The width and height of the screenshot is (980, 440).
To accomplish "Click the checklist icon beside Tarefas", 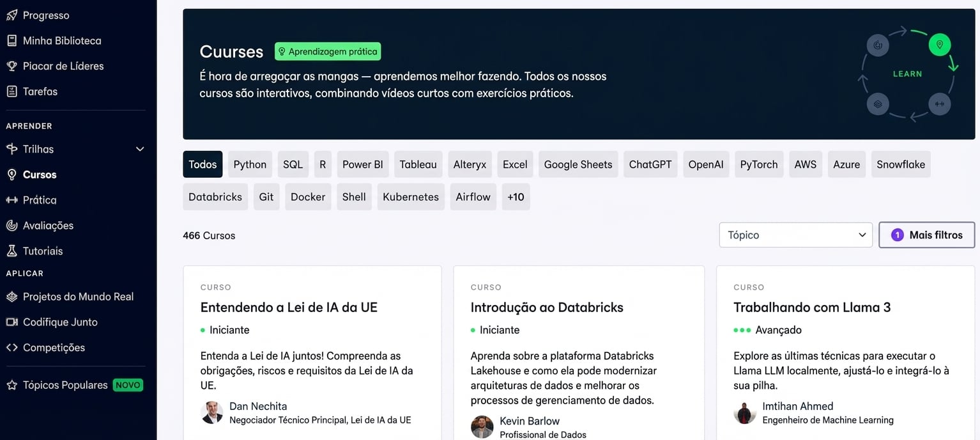I will pyautogui.click(x=11, y=91).
